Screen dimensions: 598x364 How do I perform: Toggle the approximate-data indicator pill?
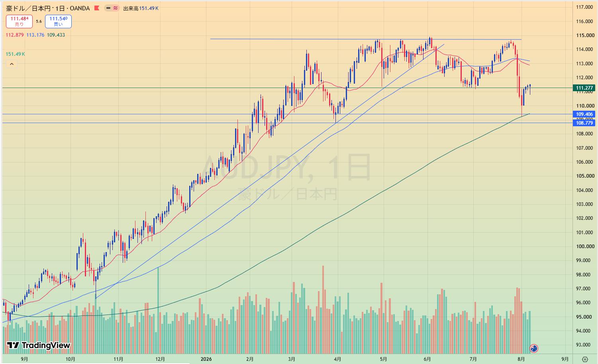(112, 8)
